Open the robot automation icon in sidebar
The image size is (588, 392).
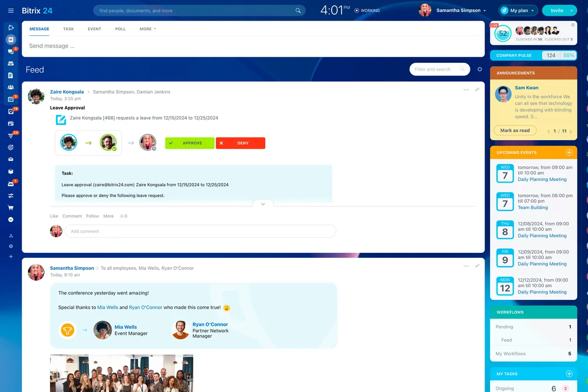click(11, 184)
